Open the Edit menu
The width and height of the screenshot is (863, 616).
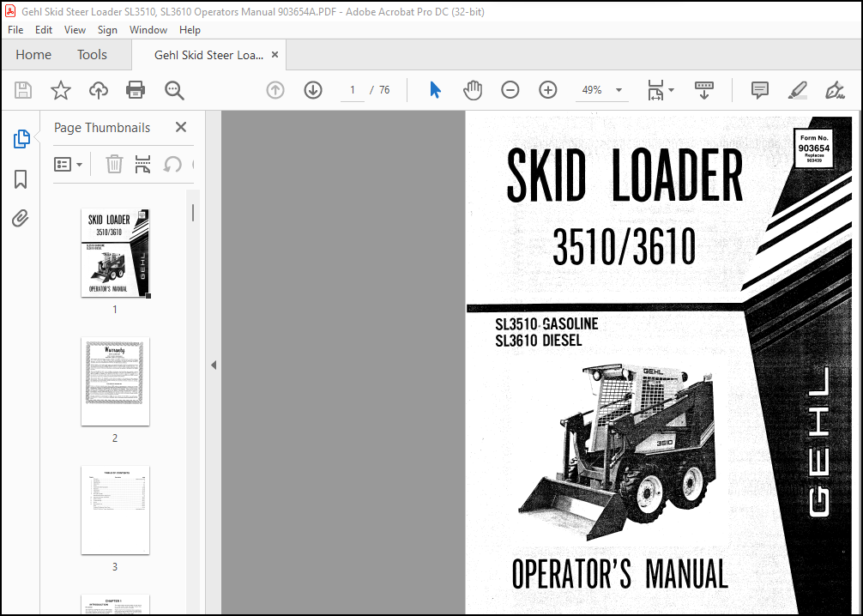tap(44, 30)
